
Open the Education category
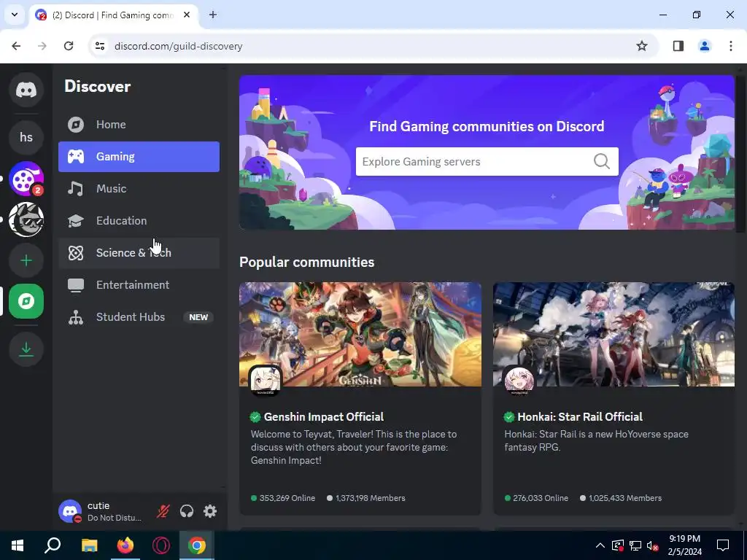click(139, 221)
